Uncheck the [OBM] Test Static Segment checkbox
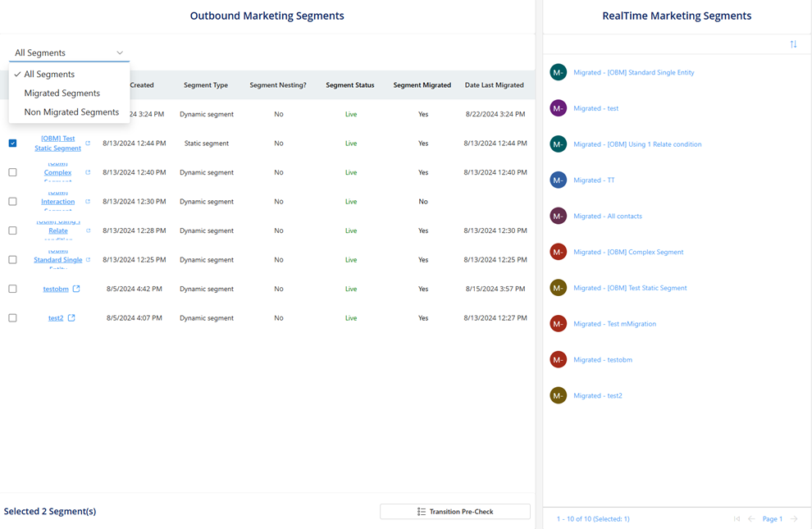Screen dimensions: 812x529 [x=12, y=144]
